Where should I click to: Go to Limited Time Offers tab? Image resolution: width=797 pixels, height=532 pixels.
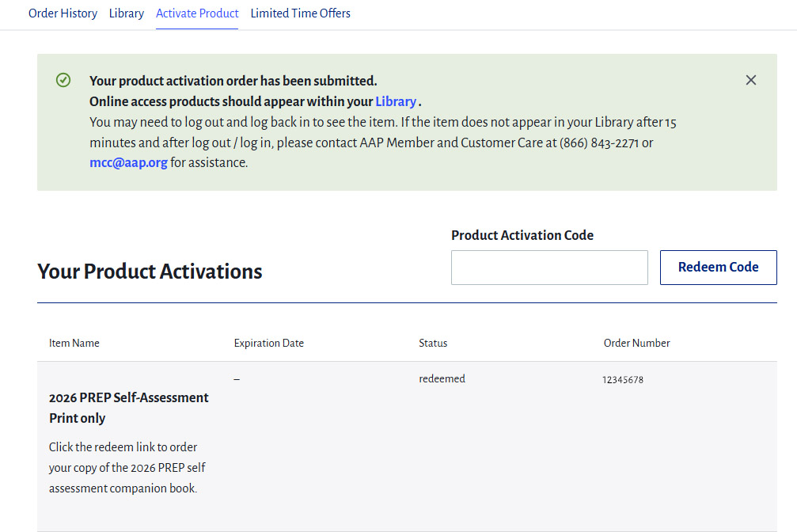pos(300,13)
